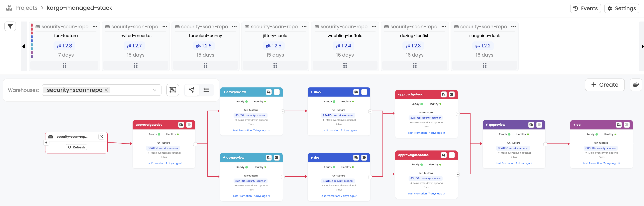644x206 pixels.
Task: Promote freight via approvalgateqasec truck icon
Action: pyautogui.click(x=444, y=155)
